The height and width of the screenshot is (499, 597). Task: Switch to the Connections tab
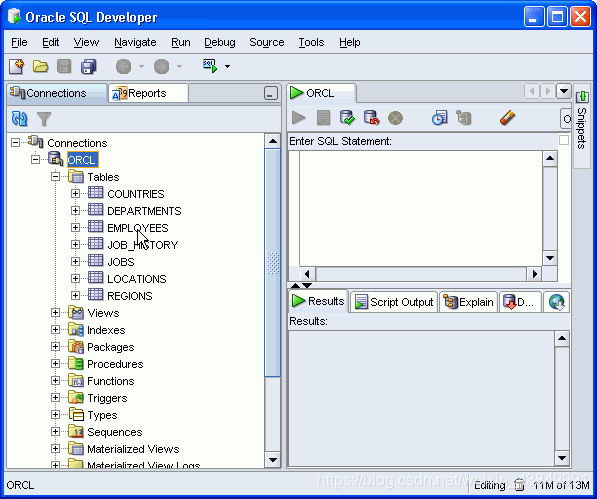coord(57,93)
